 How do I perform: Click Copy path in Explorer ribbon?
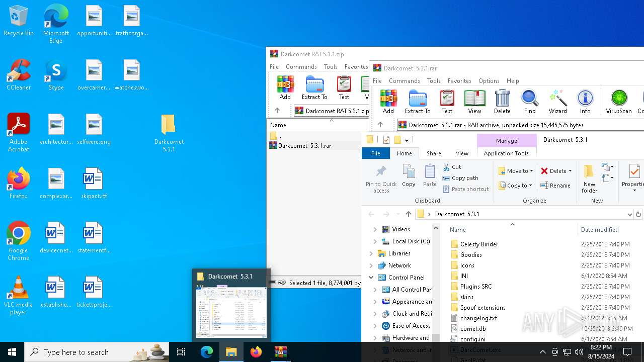point(460,178)
